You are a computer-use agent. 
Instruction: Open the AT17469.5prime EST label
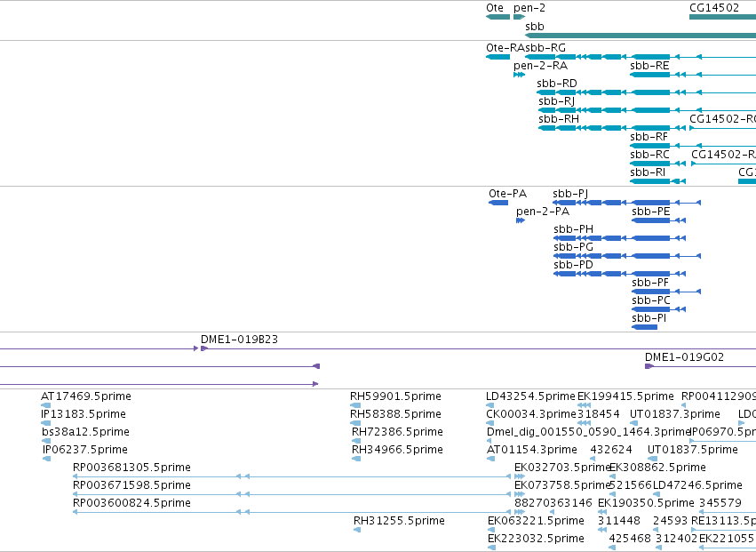pyautogui.click(x=86, y=396)
